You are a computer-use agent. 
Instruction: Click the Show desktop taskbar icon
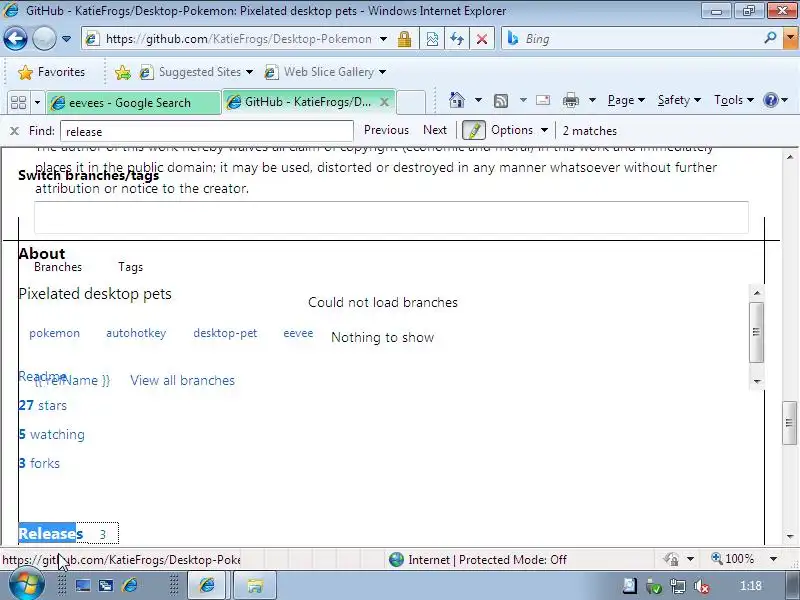(83, 585)
